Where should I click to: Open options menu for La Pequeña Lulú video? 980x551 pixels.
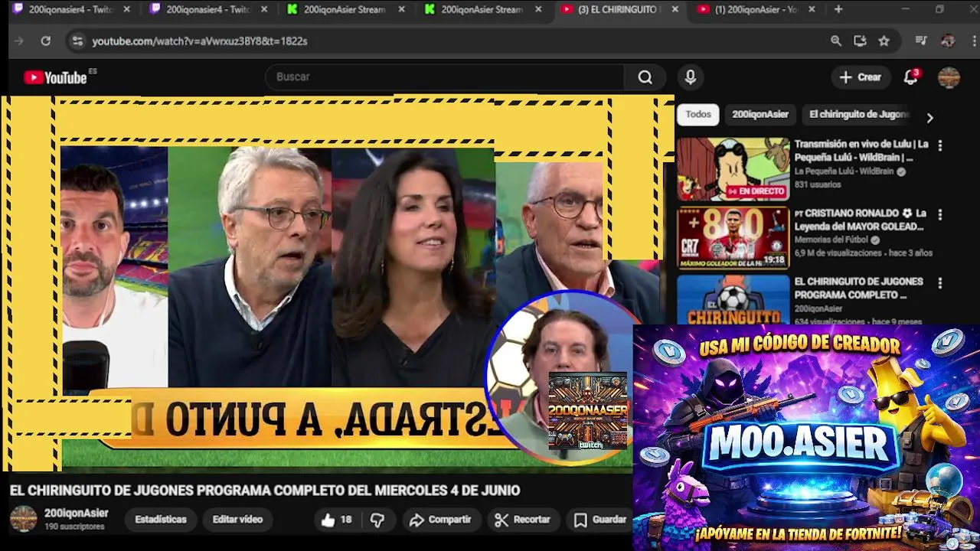coord(940,145)
